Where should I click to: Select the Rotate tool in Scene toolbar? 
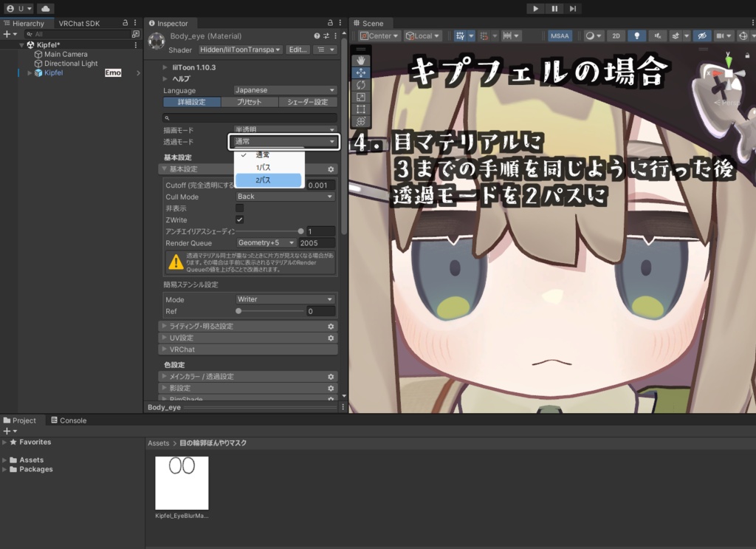[360, 85]
